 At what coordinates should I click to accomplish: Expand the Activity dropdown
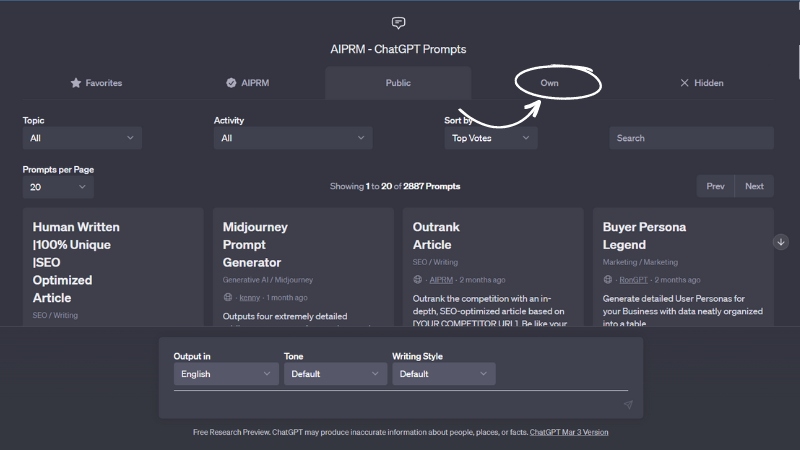(293, 138)
